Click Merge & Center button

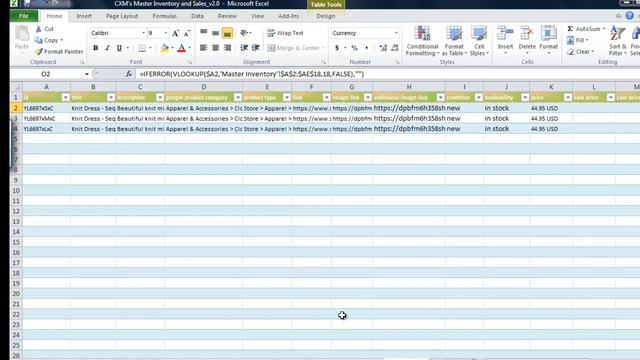click(x=293, y=48)
